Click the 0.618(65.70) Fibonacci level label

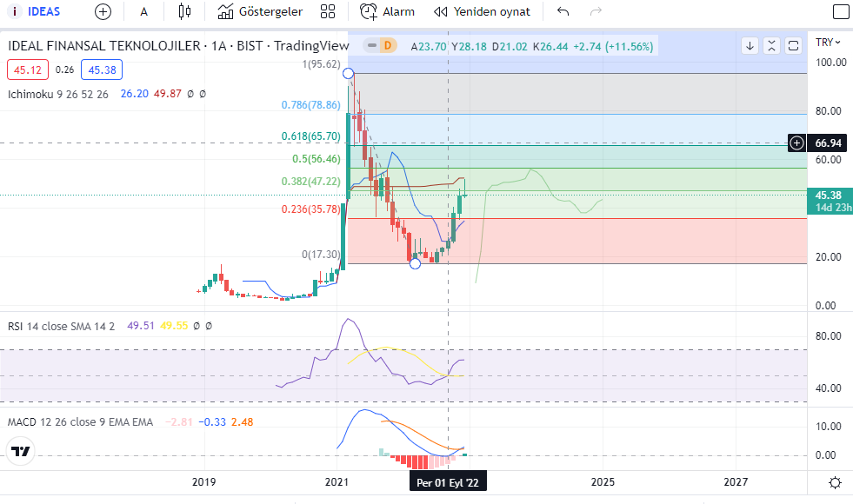pyautogui.click(x=310, y=136)
